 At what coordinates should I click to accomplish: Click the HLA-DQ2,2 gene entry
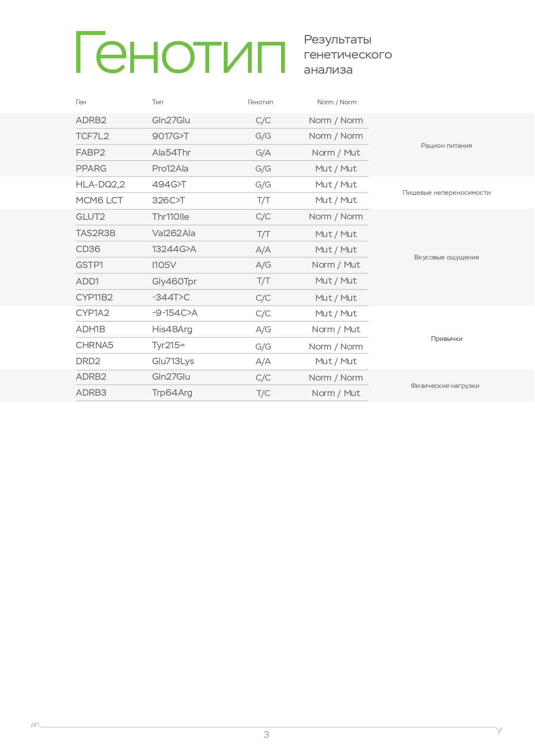[100, 184]
